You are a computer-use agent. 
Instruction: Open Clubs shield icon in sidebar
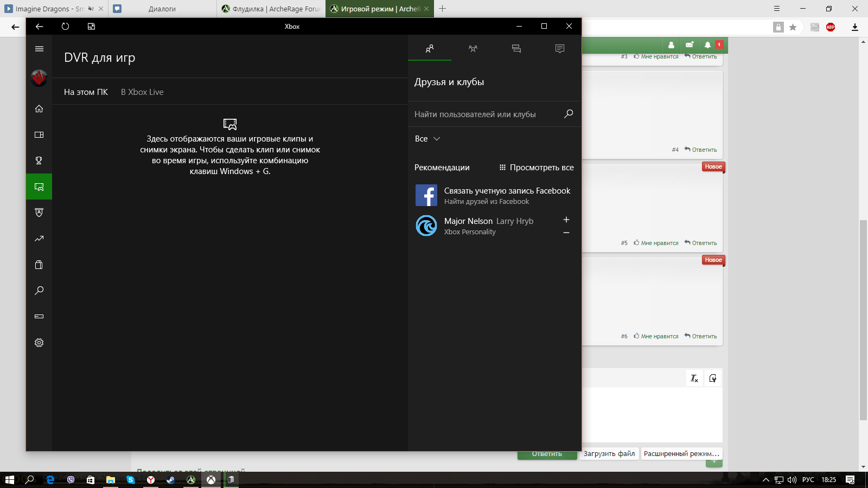39,213
